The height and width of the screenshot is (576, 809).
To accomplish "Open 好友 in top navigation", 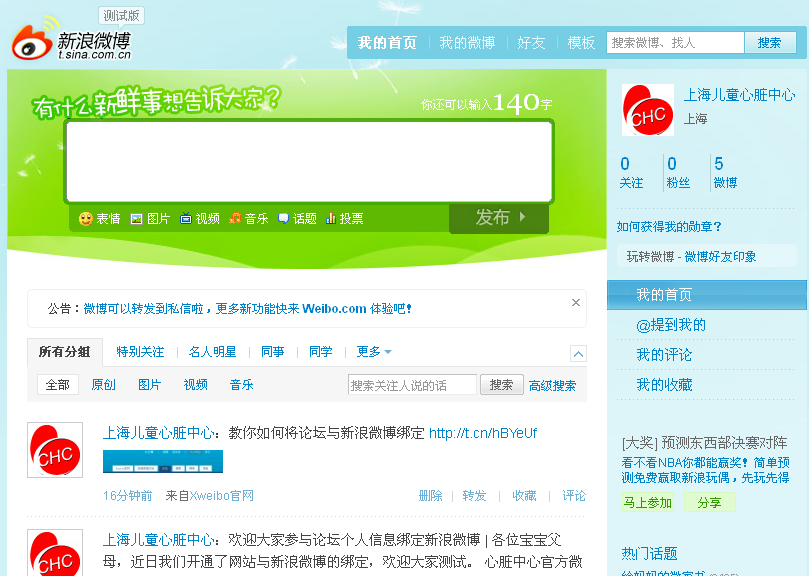I will pyautogui.click(x=531, y=43).
